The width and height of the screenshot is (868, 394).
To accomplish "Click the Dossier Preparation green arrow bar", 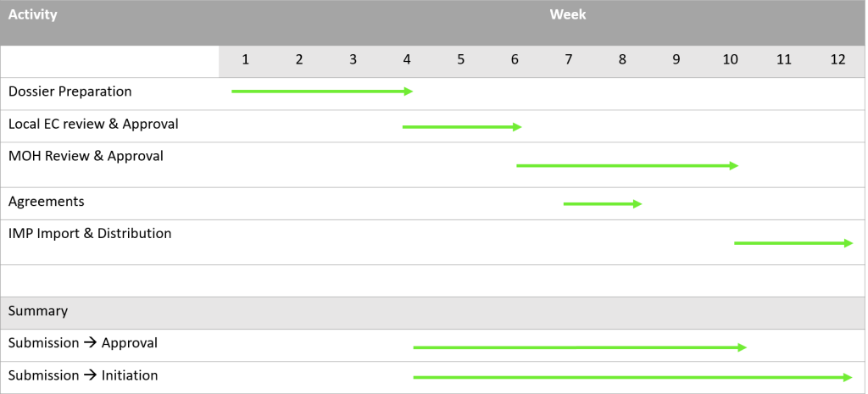I will [322, 92].
